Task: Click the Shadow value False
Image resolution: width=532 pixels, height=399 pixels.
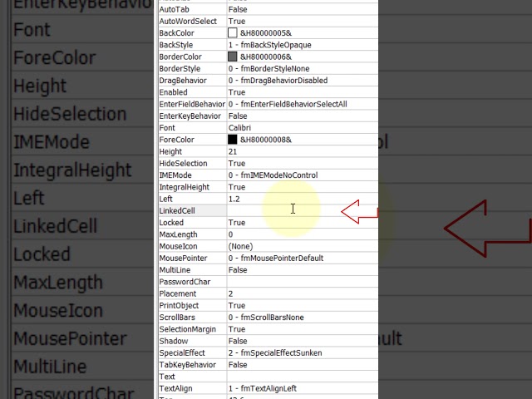Action: [238, 341]
